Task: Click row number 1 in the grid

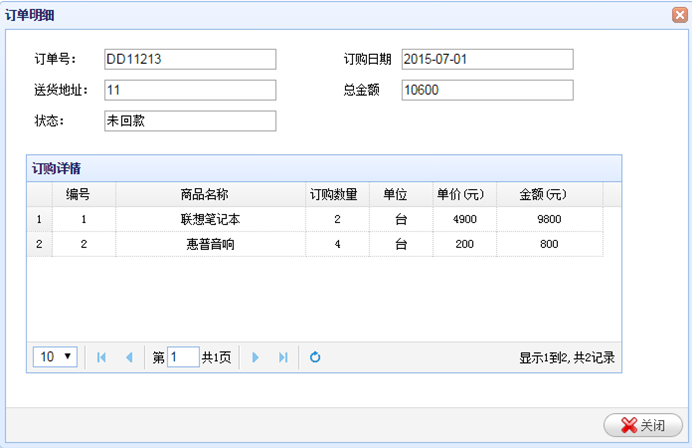Action: pyautogui.click(x=40, y=219)
